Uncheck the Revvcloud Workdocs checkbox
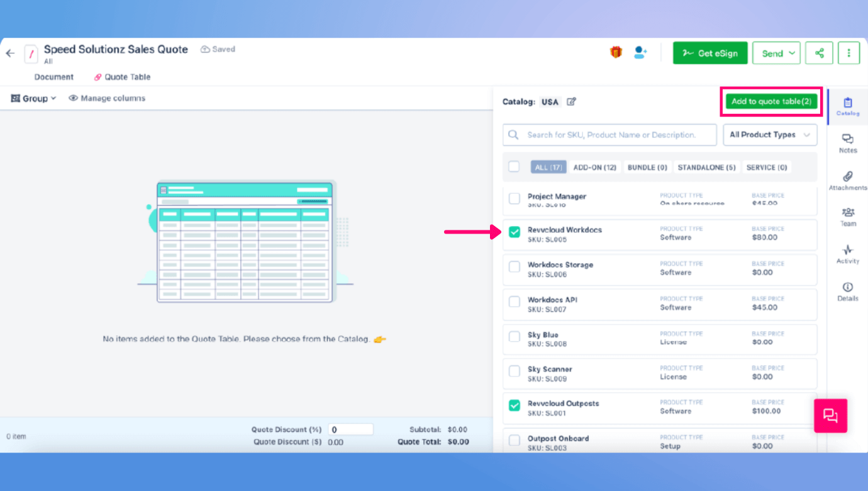 515,232
